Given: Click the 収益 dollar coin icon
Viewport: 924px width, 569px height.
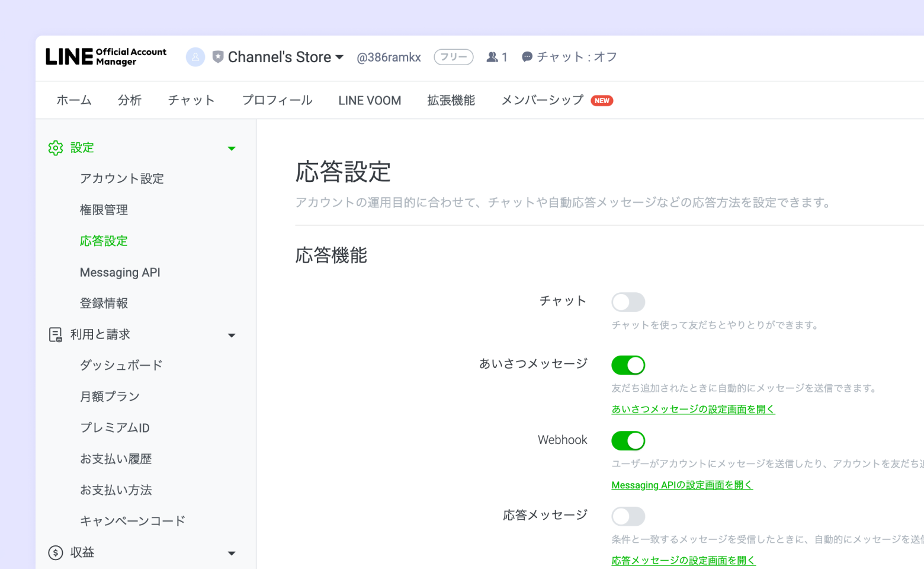Looking at the screenshot, I should pyautogui.click(x=56, y=553).
